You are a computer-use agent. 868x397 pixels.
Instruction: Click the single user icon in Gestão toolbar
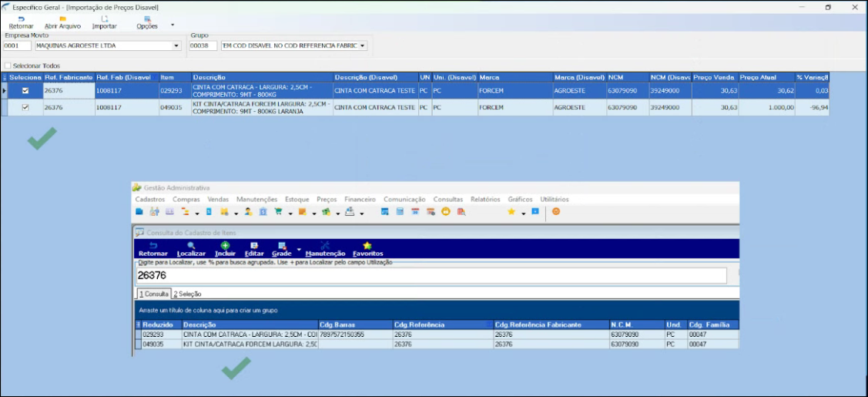(x=248, y=211)
